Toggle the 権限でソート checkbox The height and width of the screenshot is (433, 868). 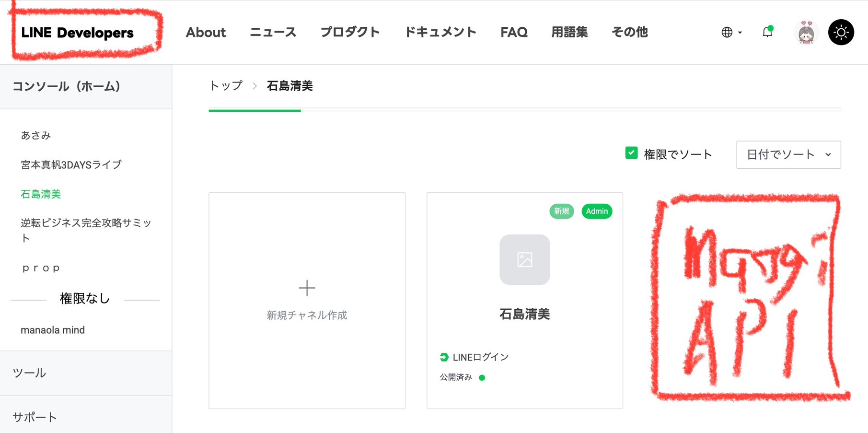[632, 153]
